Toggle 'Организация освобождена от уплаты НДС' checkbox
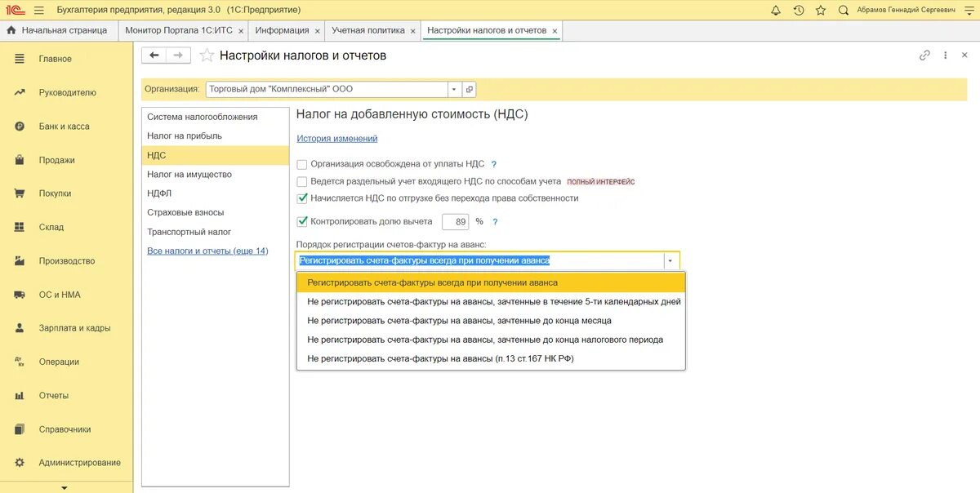This screenshot has width=980, height=493. point(302,164)
